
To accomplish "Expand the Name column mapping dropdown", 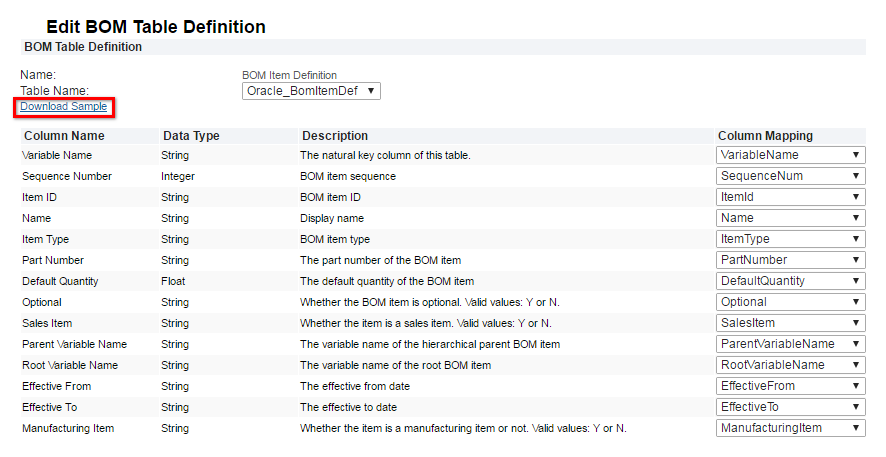I will coord(790,218).
